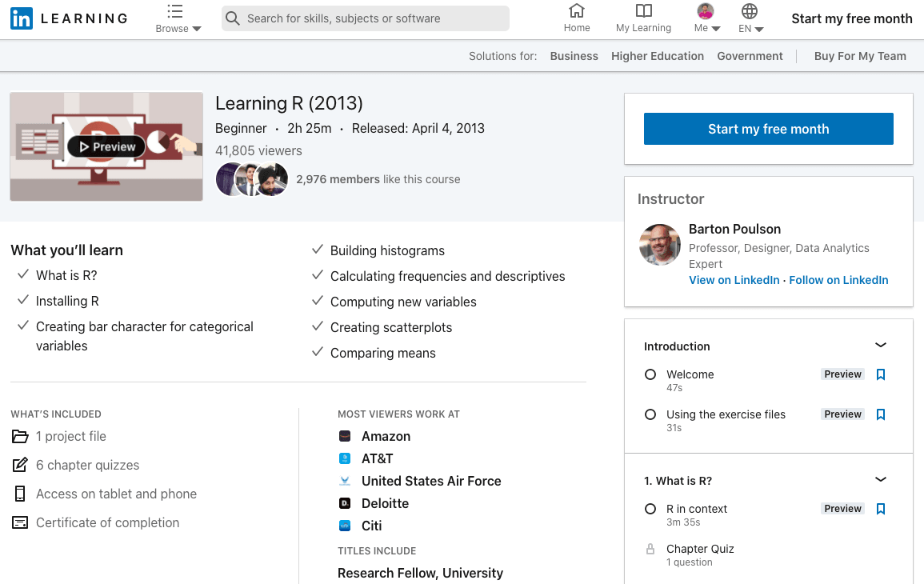The image size is (924, 584).
Task: Open Higher Education solutions link
Action: [x=657, y=56]
